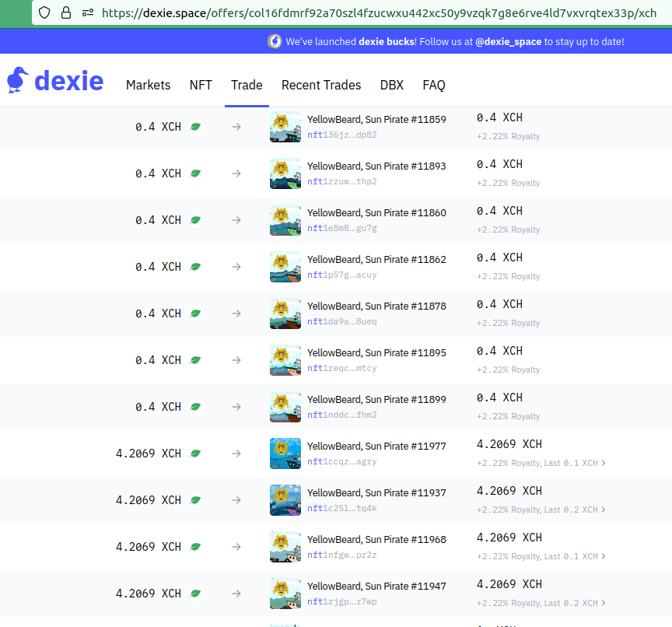The width and height of the screenshot is (672, 627).
Task: Click the arrow icon in #11895 row
Action: pyautogui.click(x=236, y=360)
